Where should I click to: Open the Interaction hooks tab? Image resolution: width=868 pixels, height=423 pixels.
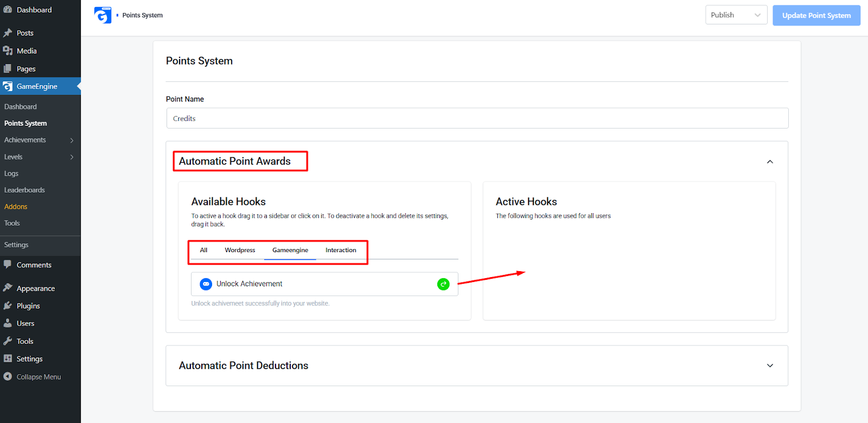point(341,250)
